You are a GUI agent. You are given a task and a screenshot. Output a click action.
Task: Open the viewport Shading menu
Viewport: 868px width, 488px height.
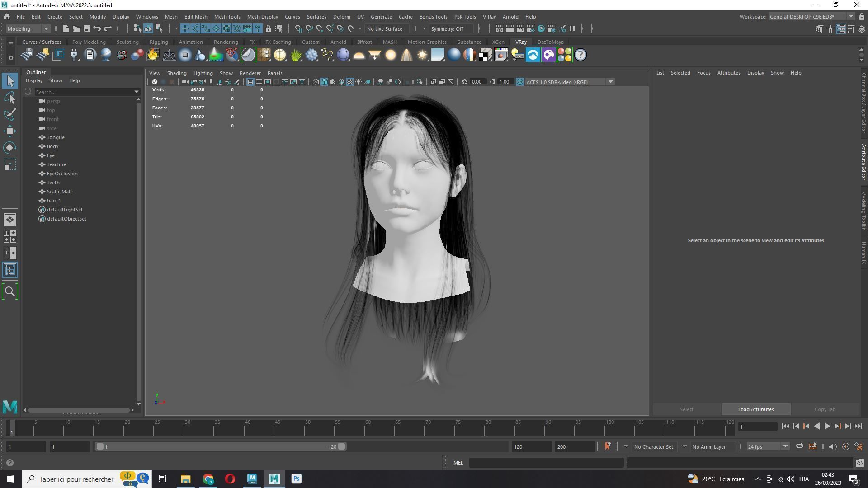coord(176,73)
